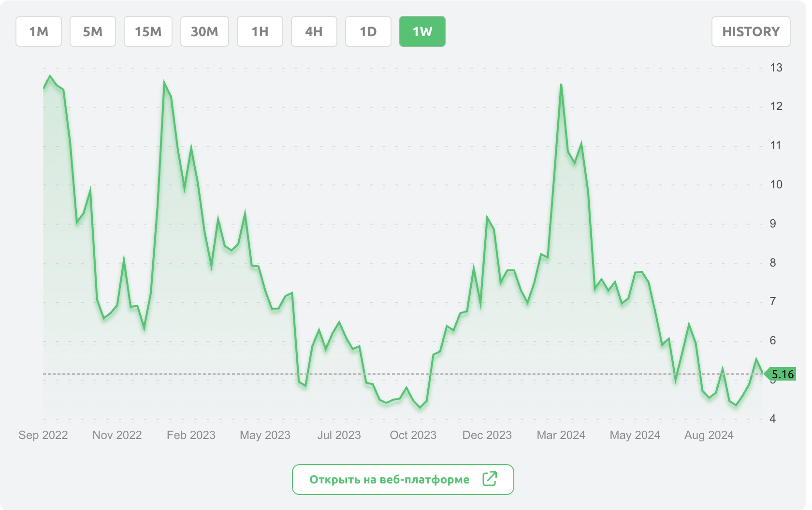Click the green 5.16 current price tag
The height and width of the screenshot is (510, 812).
(782, 374)
